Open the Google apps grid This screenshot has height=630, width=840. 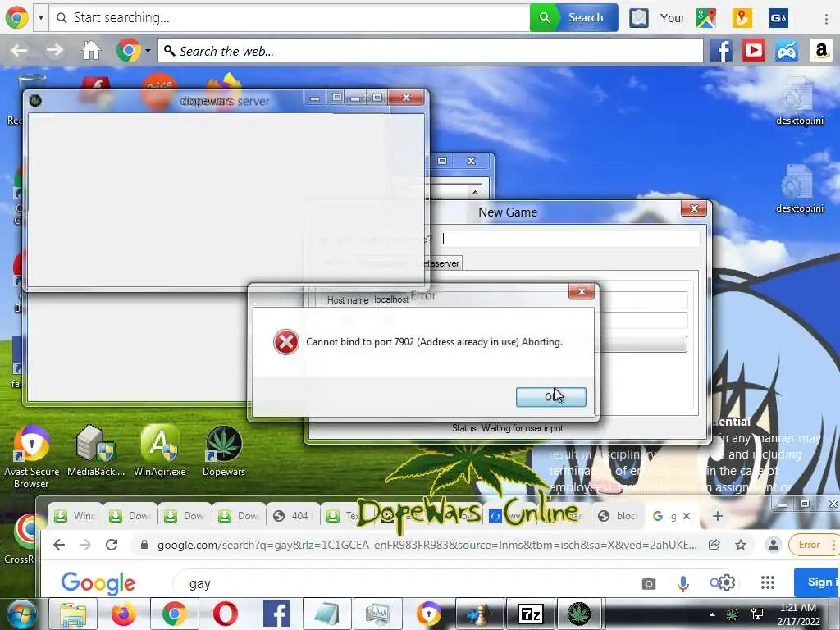click(x=768, y=582)
